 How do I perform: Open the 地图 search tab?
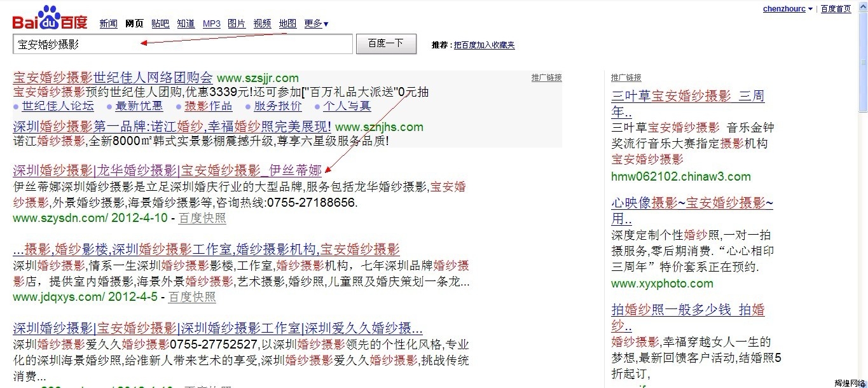coord(287,24)
